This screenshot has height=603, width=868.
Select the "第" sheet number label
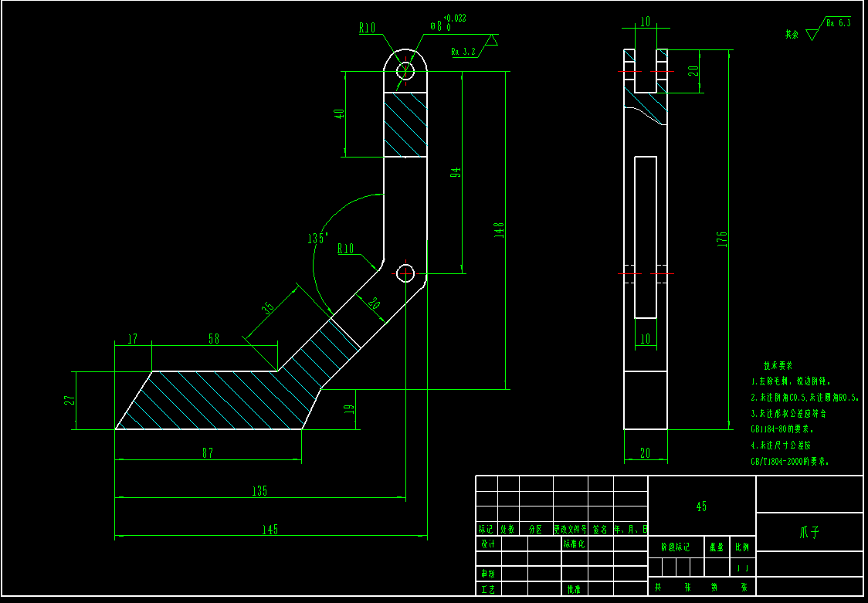[714, 587]
